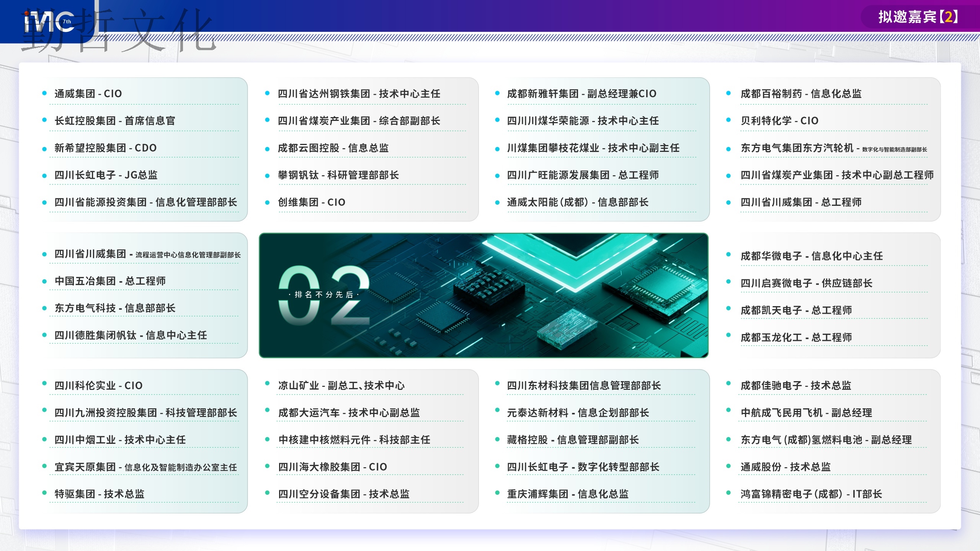Viewport: 980px width, 551px height.
Task: Select the text 四川海大橡胶集团 - CIO
Action: [x=333, y=467]
